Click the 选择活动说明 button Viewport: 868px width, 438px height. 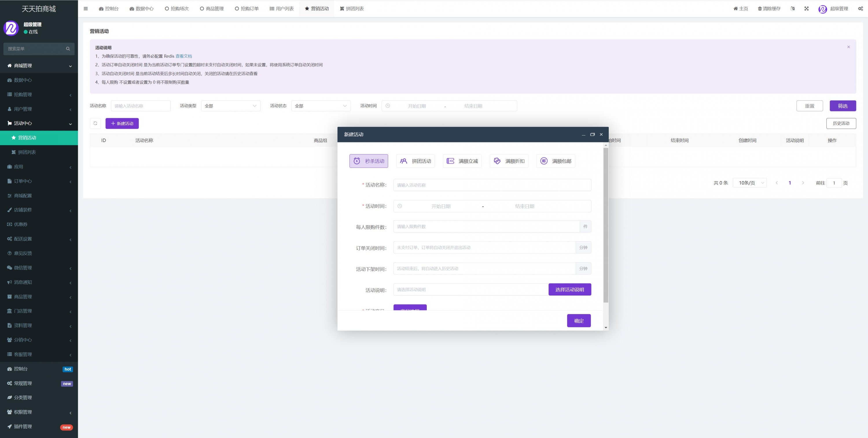click(569, 290)
